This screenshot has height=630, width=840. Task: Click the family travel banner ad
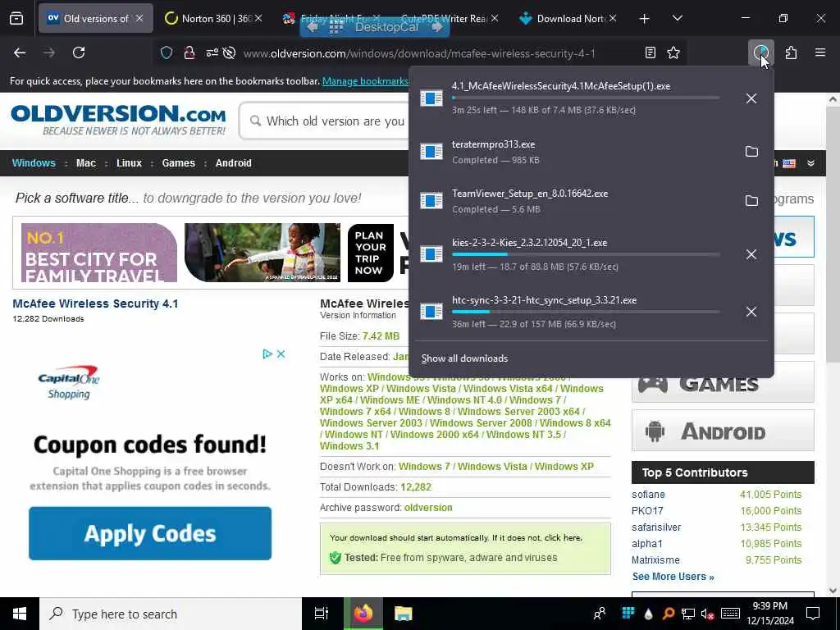click(209, 253)
